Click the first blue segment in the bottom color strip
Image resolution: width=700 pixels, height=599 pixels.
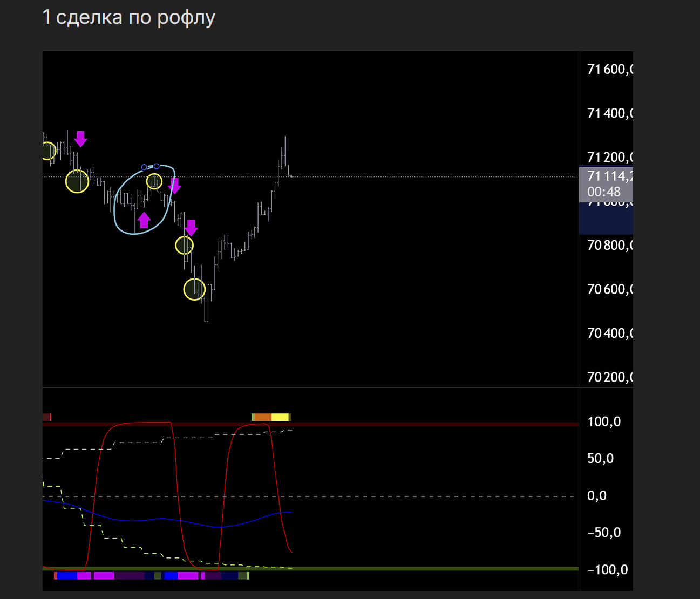[67, 576]
